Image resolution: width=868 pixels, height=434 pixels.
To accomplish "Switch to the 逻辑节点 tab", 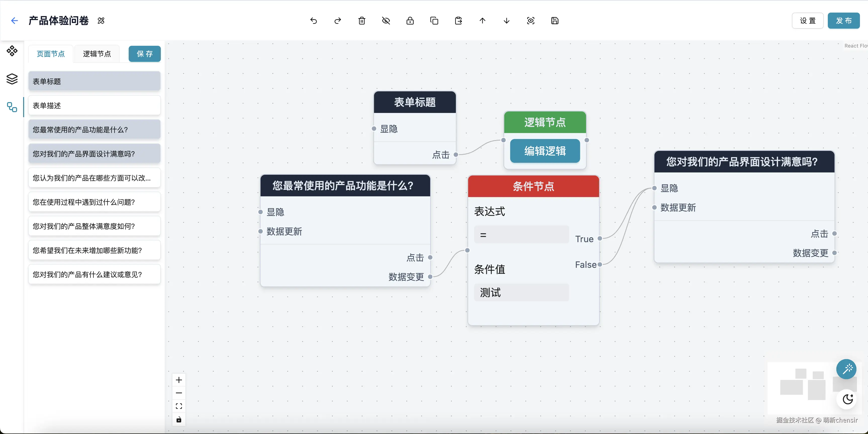I will [x=97, y=54].
